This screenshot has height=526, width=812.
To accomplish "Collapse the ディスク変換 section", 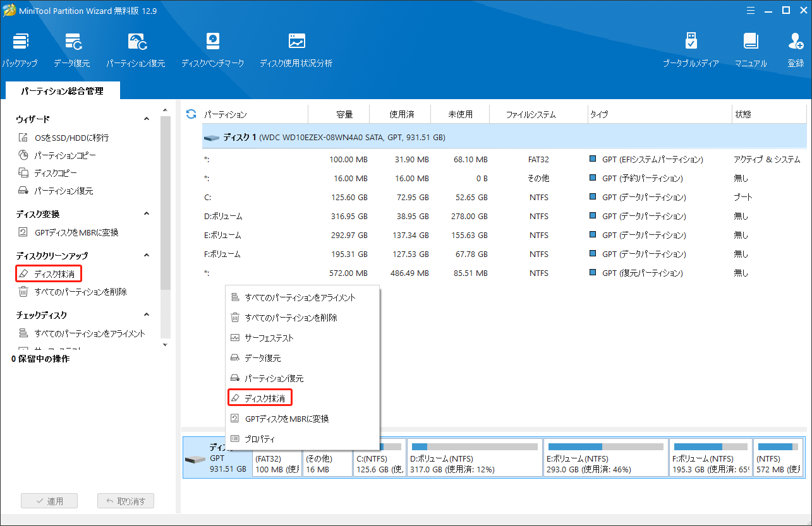I will pos(147,214).
